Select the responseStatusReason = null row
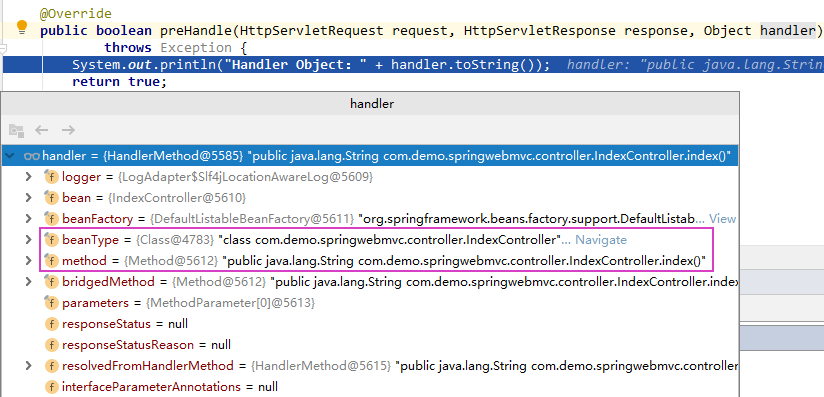This screenshot has height=397, width=824. pos(369,345)
